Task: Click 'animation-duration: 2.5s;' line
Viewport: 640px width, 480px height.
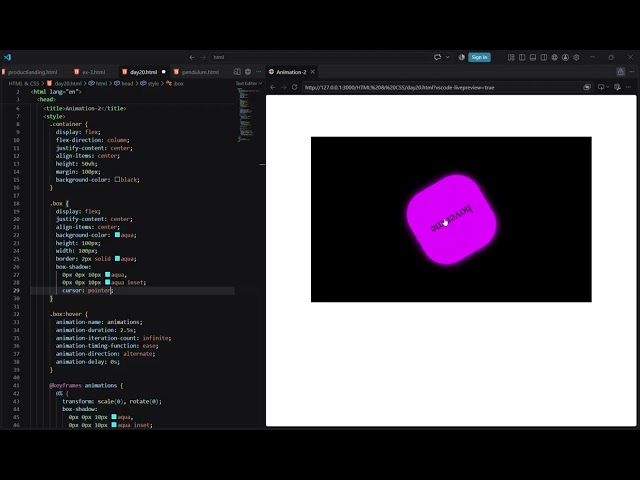Action: point(96,330)
